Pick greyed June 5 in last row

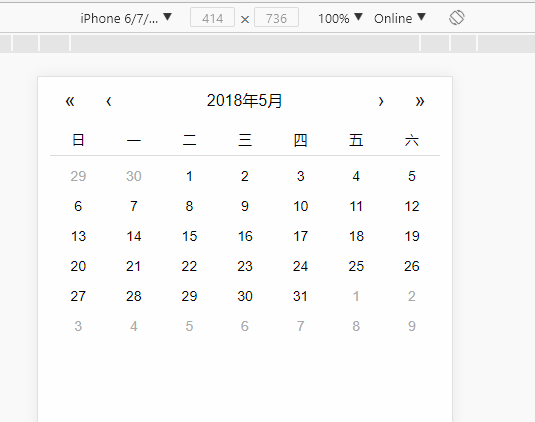coord(189,326)
